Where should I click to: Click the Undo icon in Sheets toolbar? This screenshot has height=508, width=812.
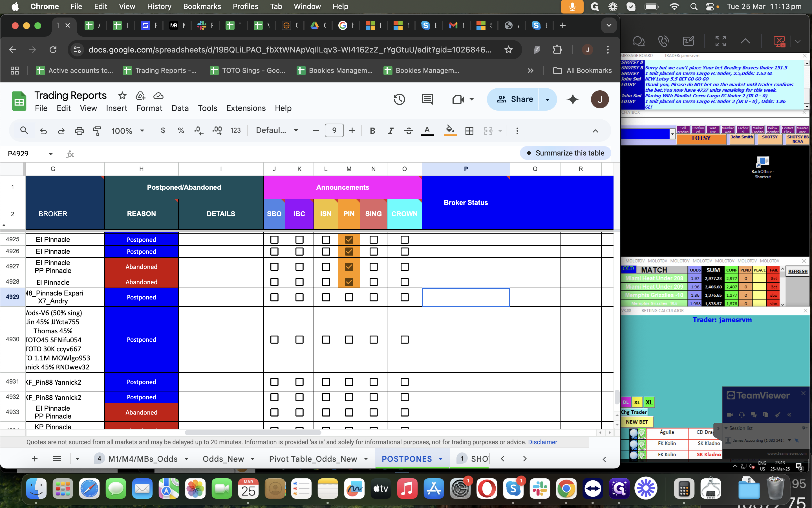tap(43, 131)
